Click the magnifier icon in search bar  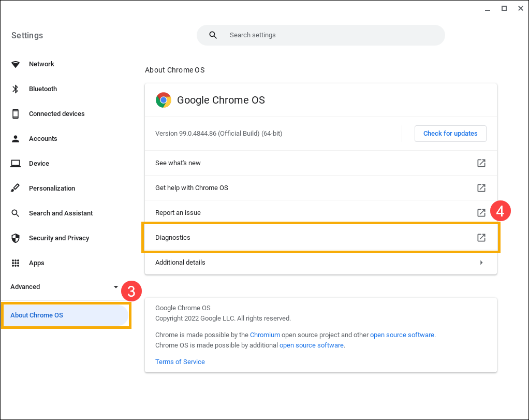point(213,35)
